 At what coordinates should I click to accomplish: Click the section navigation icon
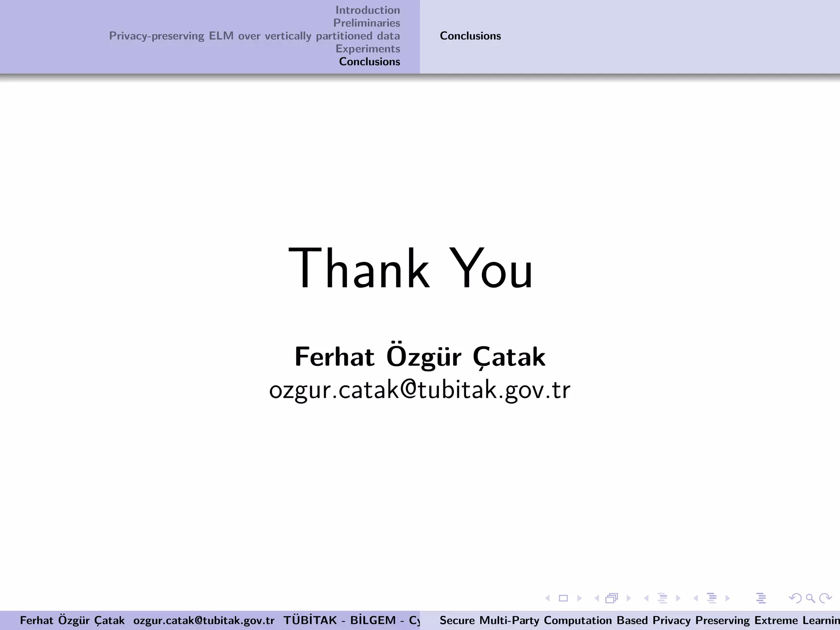tap(712, 598)
